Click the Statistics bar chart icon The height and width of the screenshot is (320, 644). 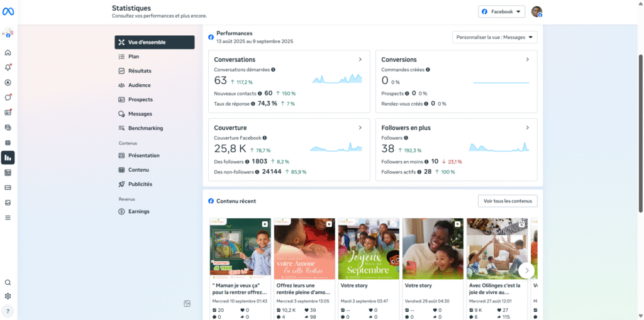(x=8, y=158)
